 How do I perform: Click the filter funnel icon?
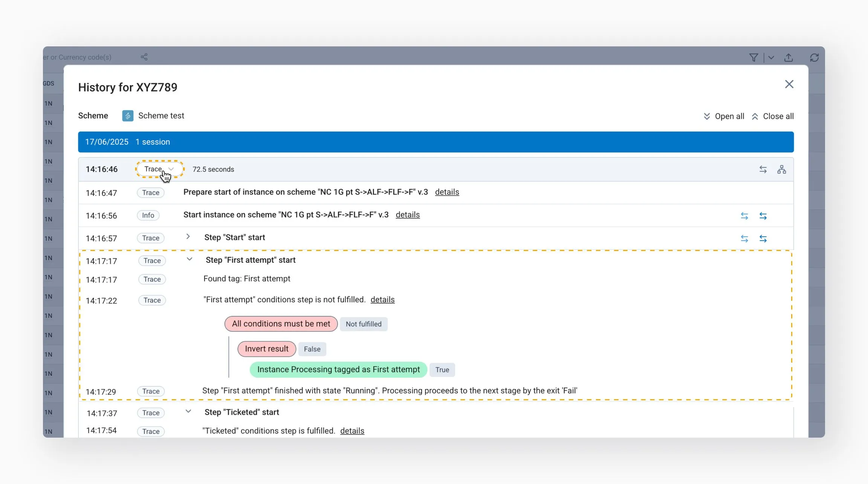pos(753,57)
